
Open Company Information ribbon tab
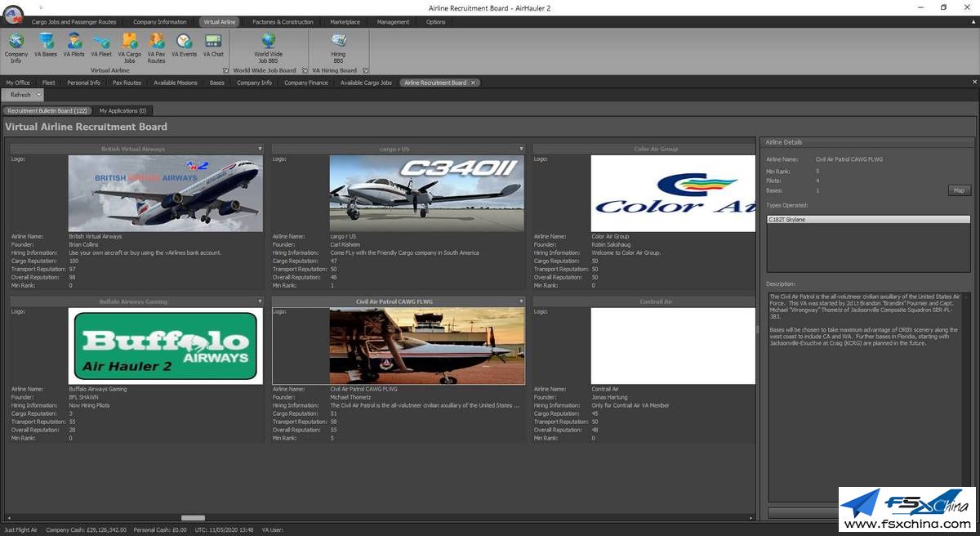click(x=160, y=22)
